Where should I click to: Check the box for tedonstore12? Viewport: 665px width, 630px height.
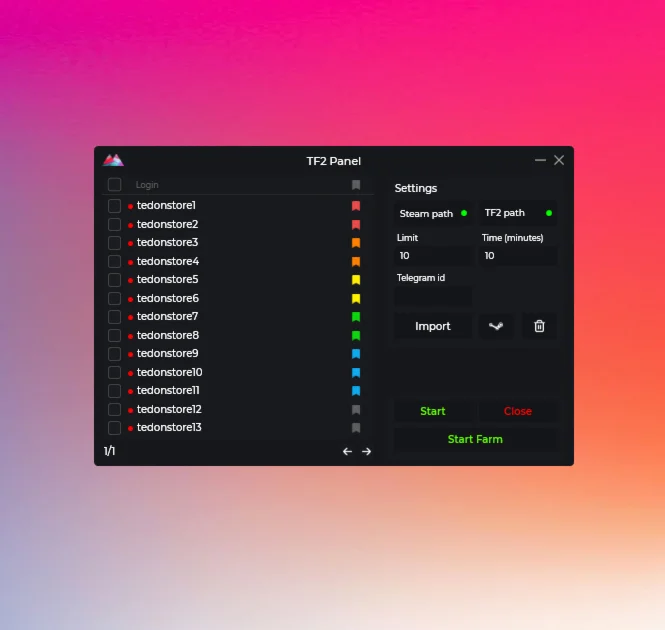click(115, 409)
